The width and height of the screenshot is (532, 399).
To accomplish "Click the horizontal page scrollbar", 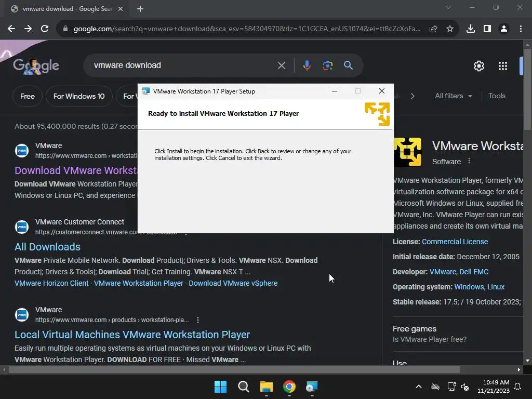I will point(234,369).
